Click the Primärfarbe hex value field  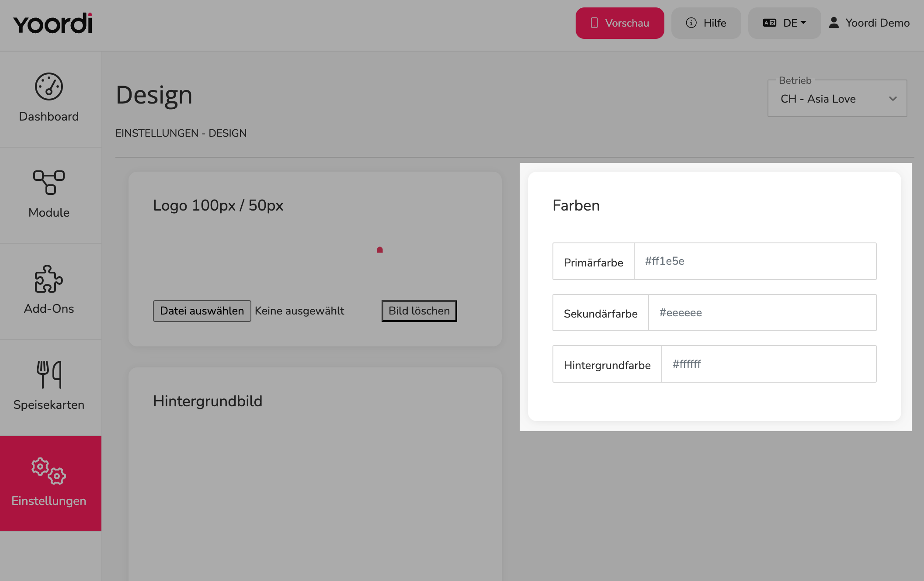(x=755, y=261)
